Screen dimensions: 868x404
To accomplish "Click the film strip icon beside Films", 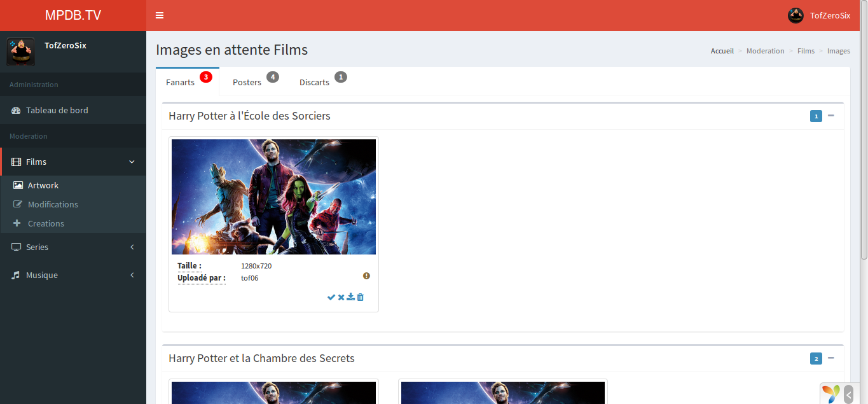I will [17, 162].
